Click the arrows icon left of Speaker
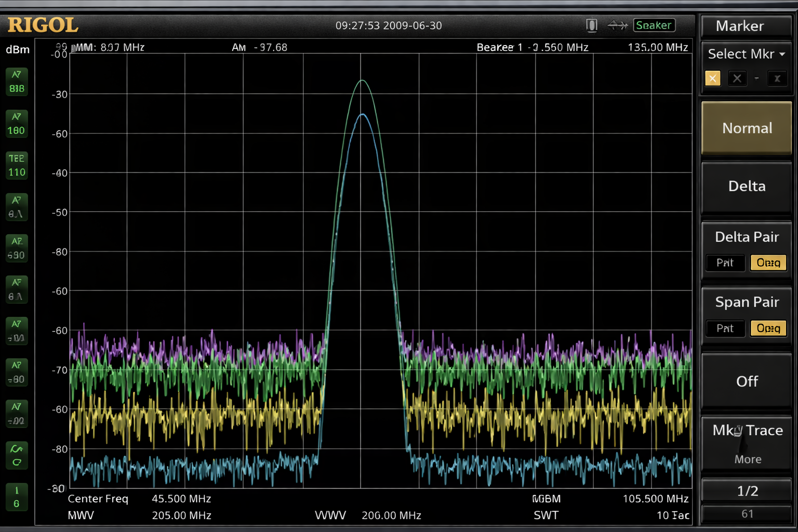Image resolution: width=798 pixels, height=532 pixels. point(617,25)
